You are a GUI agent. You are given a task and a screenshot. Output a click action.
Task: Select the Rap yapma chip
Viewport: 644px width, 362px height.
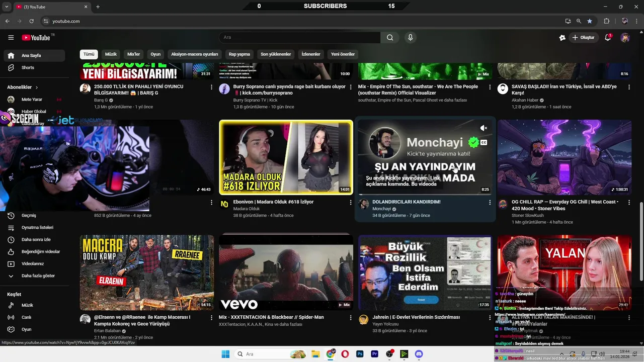[x=239, y=54]
